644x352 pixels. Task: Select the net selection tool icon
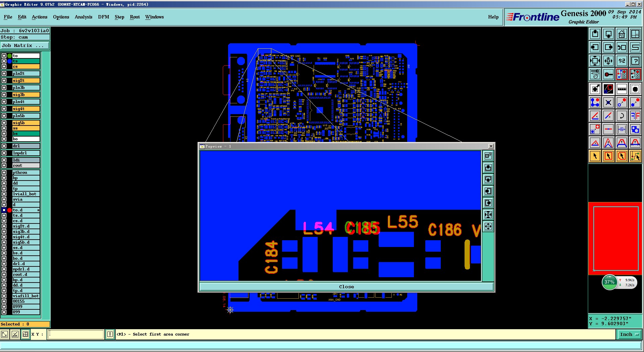635,156
